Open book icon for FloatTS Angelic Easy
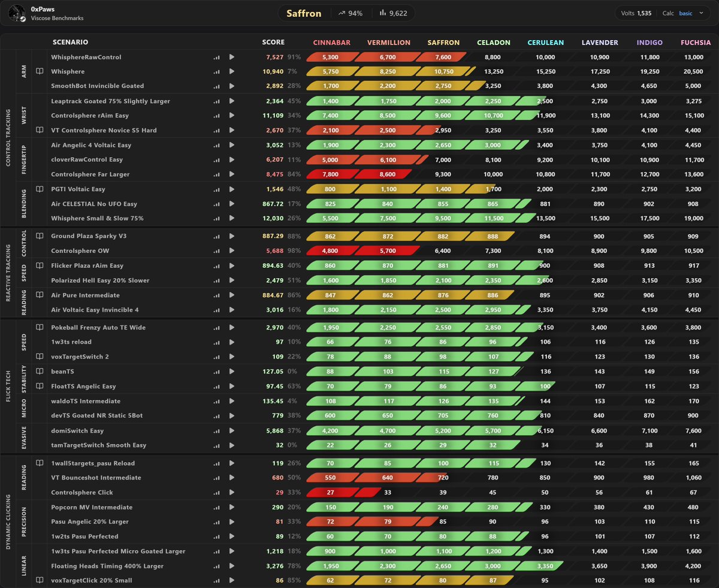This screenshot has width=719, height=588. click(x=40, y=387)
